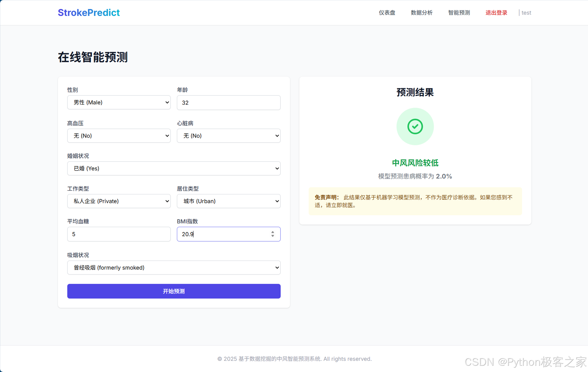Click the StrokePredict logo
Viewport: 588px width, 372px height.
coord(89,12)
